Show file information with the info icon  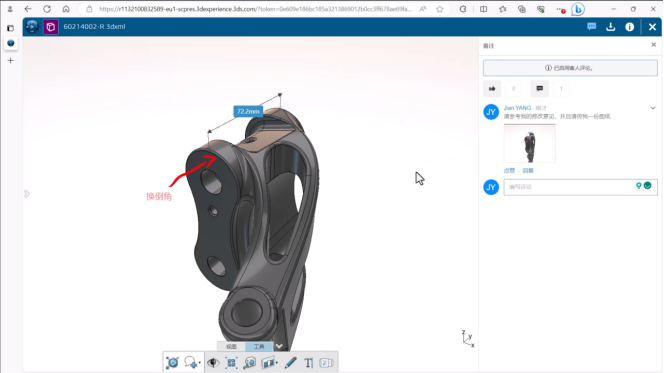tap(630, 27)
